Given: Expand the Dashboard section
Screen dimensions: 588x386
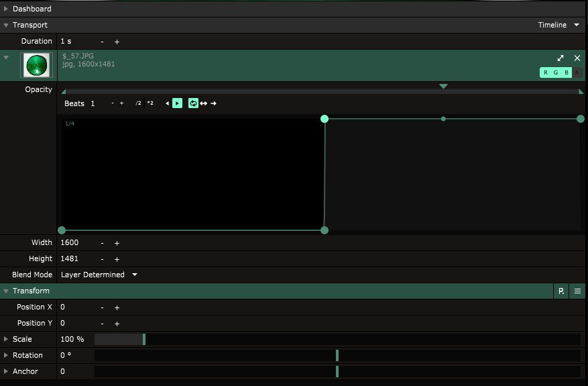Looking at the screenshot, I should [x=6, y=9].
